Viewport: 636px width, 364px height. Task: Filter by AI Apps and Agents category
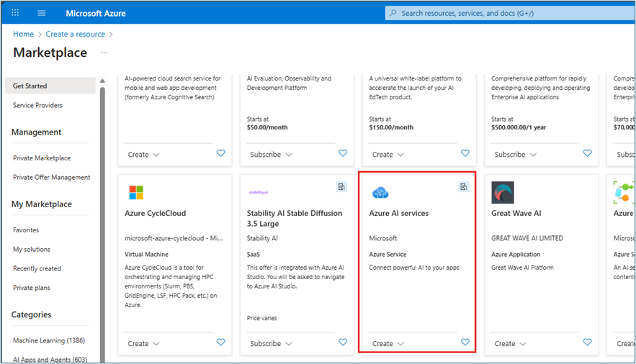coord(50,359)
